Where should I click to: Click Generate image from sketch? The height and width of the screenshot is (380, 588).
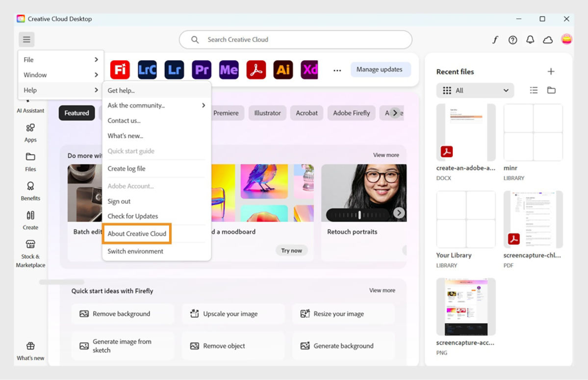(x=123, y=346)
